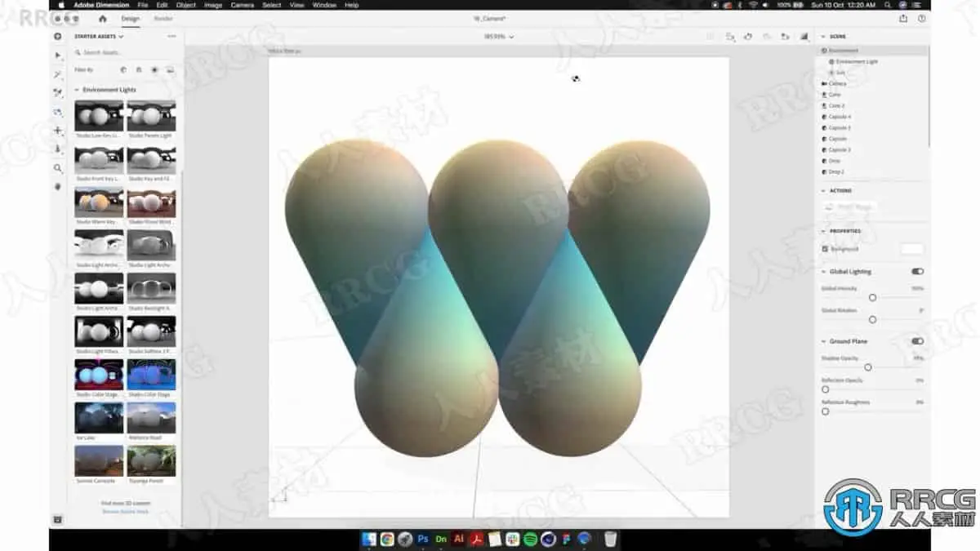Select the Eyedropper tool
980x551 pixels.
click(57, 149)
